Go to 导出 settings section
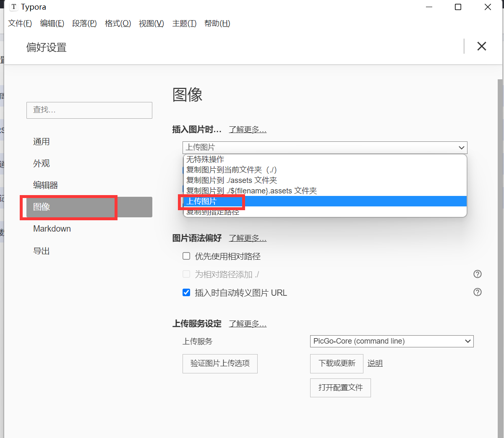Viewport: 504px width, 438px height. pyautogui.click(x=89, y=251)
